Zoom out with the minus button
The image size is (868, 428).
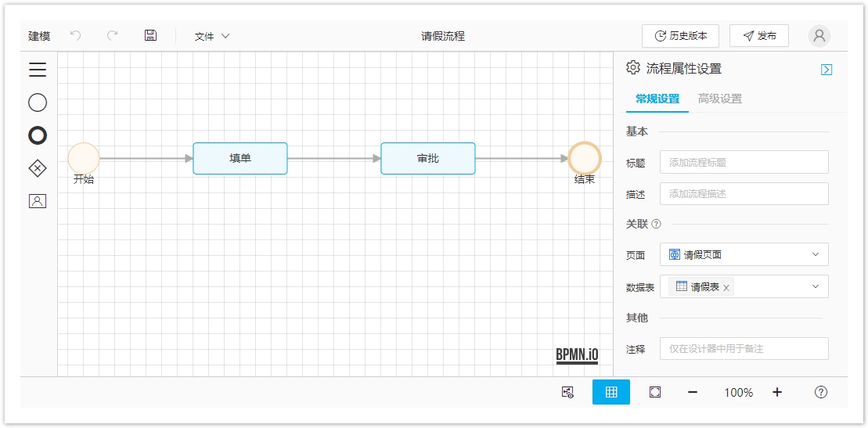coord(693,392)
